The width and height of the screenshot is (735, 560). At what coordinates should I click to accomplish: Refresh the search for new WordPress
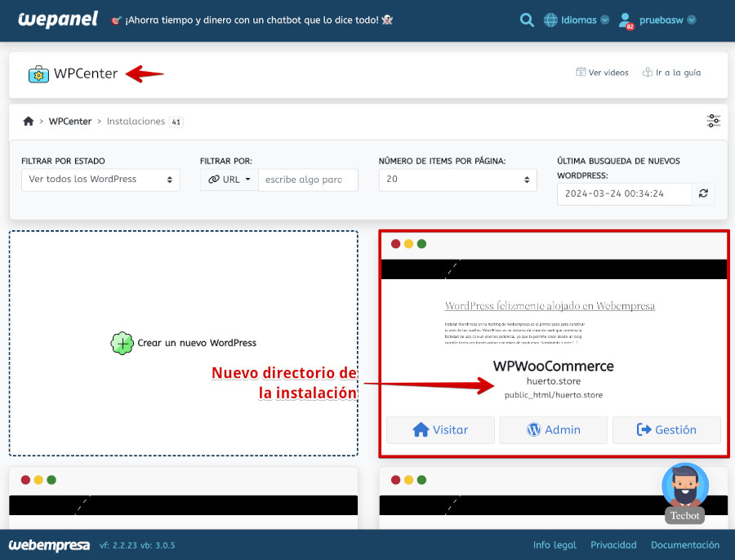pos(703,193)
